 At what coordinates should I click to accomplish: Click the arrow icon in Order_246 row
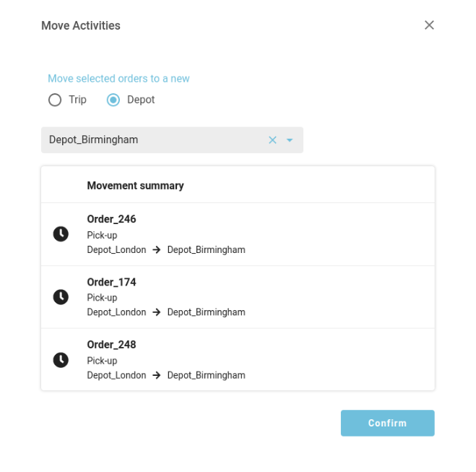157,250
